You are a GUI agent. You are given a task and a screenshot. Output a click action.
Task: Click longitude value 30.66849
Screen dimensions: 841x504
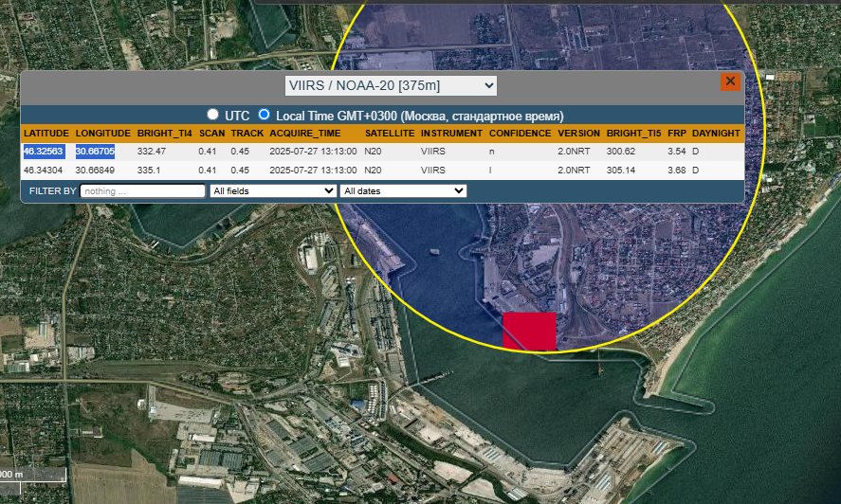click(95, 170)
